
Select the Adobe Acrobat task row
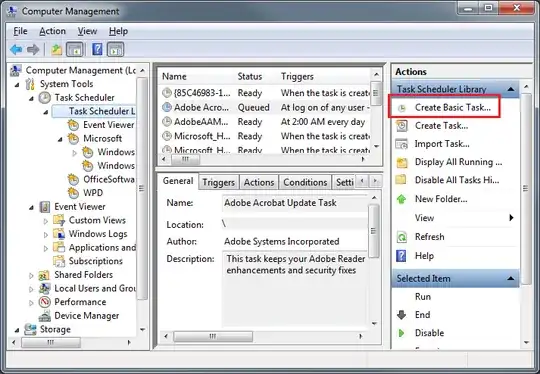(x=264, y=107)
